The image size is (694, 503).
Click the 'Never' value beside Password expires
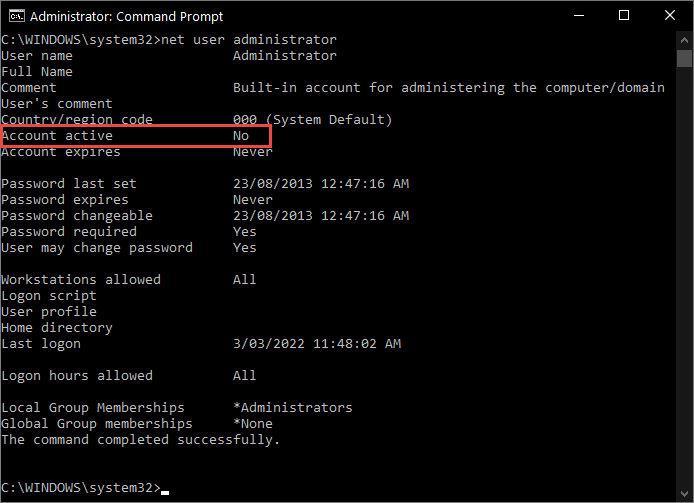click(252, 200)
